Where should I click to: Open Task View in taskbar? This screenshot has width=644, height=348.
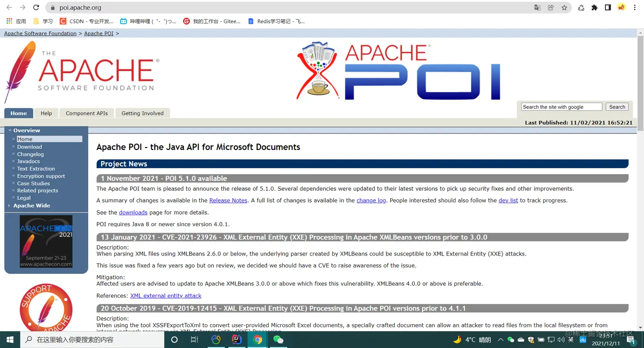[x=195, y=339]
